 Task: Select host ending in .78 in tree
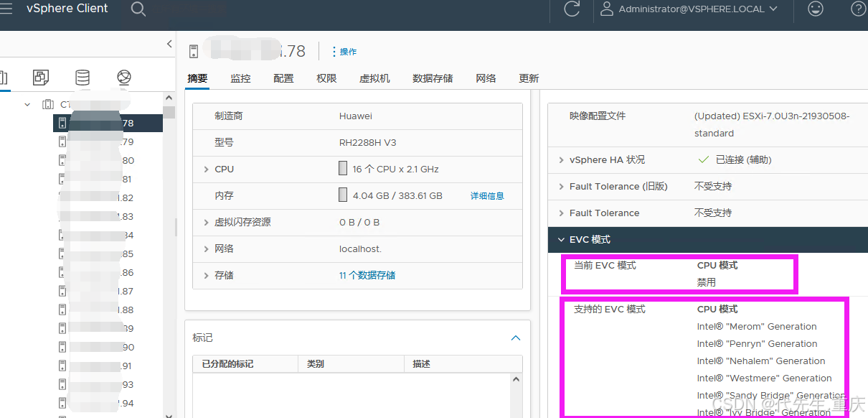[108, 124]
